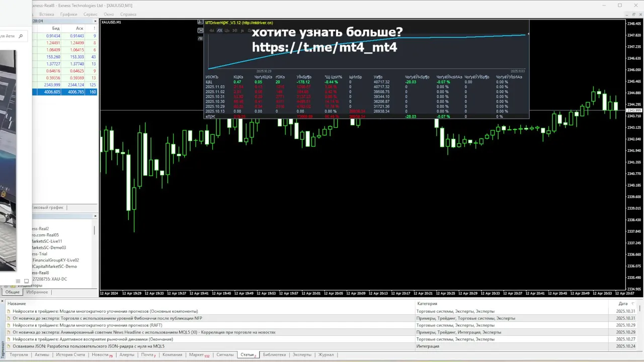This screenshot has height=362, width=644.
Task: Open Нейросети article with RAFT
Action: [88, 325]
